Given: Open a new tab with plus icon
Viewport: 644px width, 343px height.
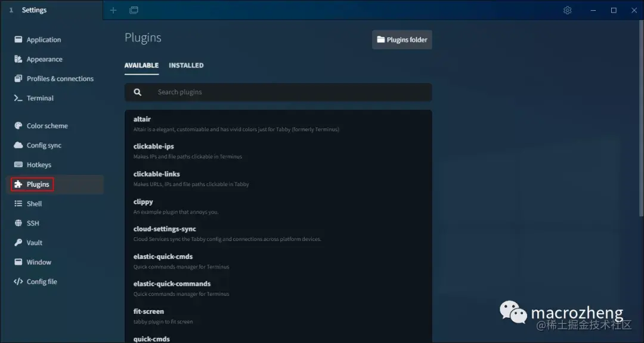Looking at the screenshot, I should tap(113, 10).
